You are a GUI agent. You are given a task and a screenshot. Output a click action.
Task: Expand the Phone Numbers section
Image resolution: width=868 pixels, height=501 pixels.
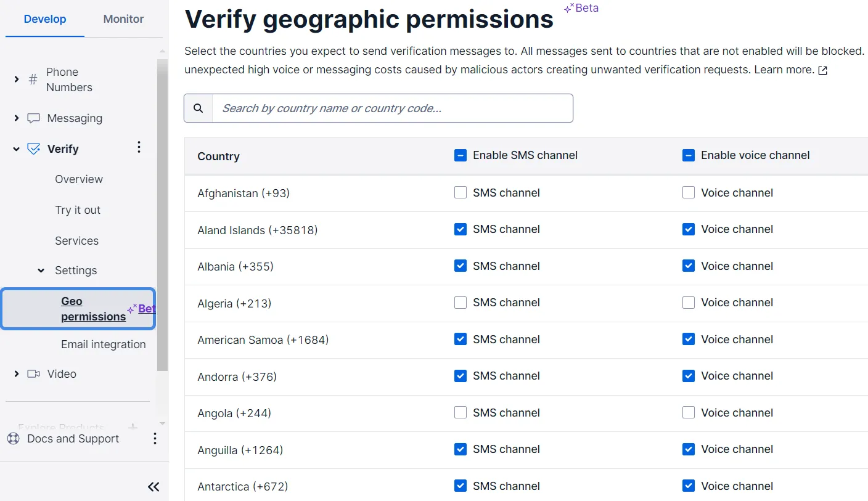(x=17, y=79)
